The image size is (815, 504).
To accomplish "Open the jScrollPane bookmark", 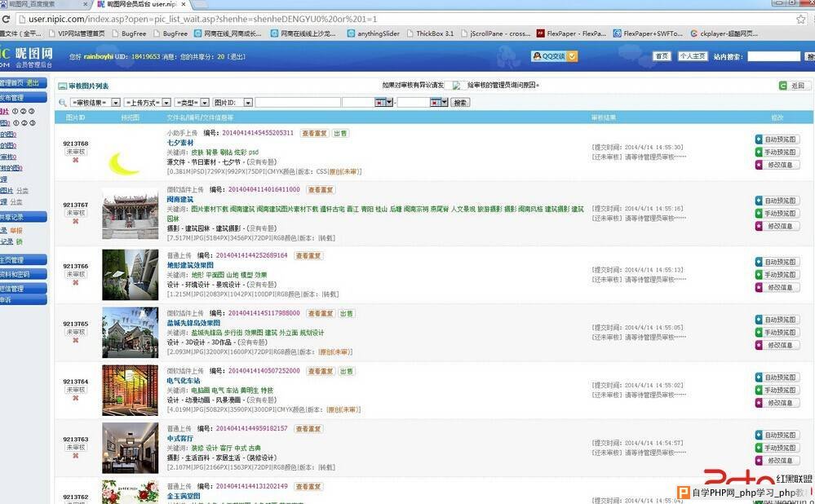I will (496, 33).
